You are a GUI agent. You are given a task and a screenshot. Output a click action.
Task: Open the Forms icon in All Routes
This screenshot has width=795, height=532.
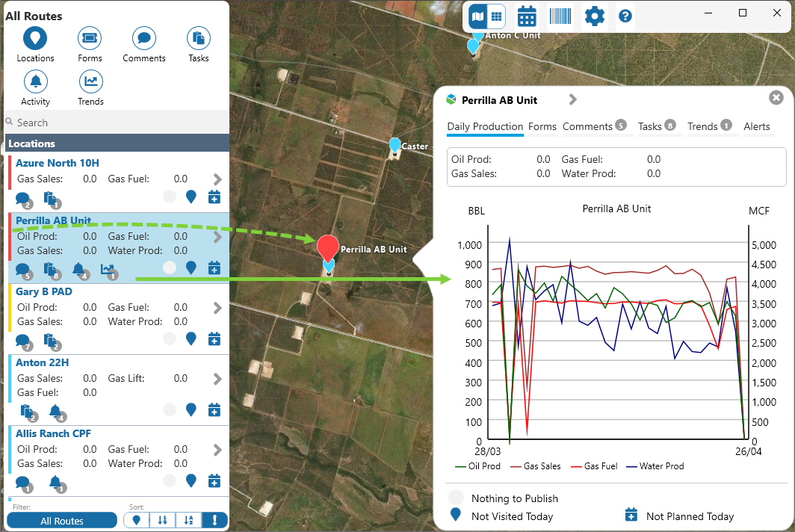tap(90, 38)
